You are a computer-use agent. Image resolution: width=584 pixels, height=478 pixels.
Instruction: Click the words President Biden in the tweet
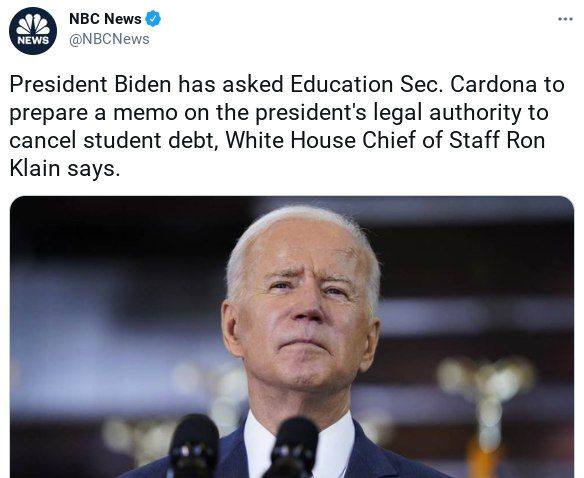click(91, 84)
